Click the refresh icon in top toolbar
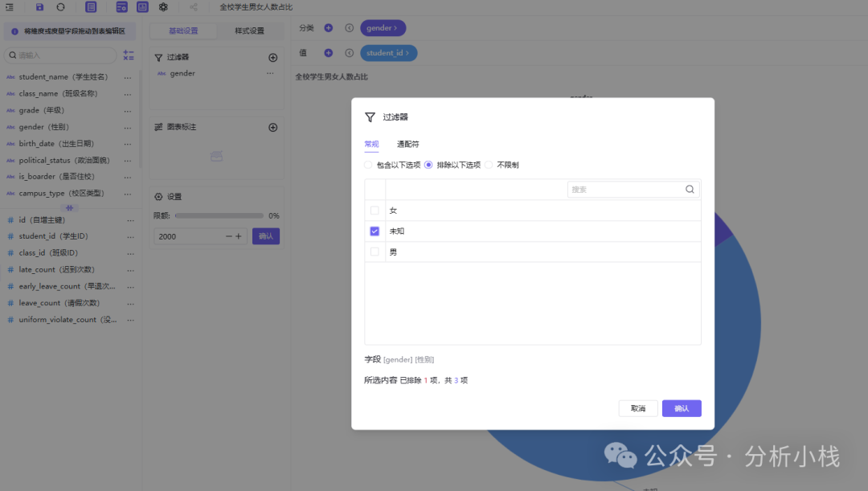This screenshot has width=868, height=491. coord(60,7)
